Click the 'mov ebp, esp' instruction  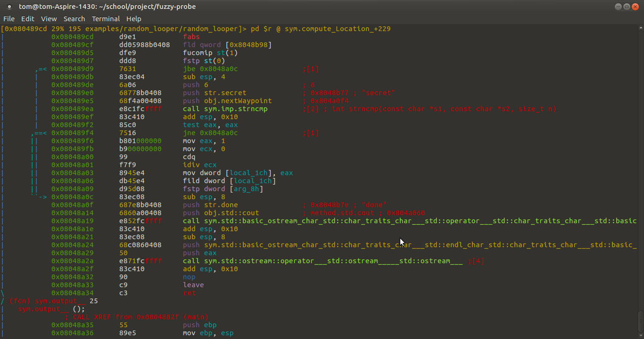(x=208, y=333)
